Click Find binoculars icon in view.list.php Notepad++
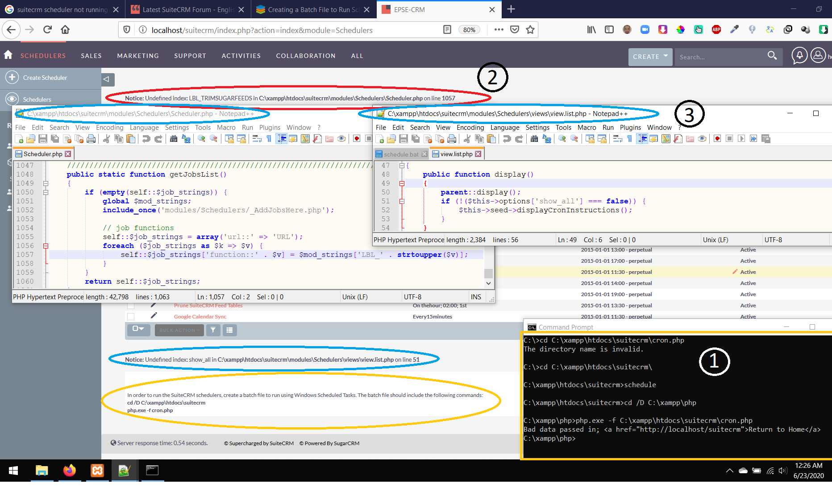 coord(534,139)
